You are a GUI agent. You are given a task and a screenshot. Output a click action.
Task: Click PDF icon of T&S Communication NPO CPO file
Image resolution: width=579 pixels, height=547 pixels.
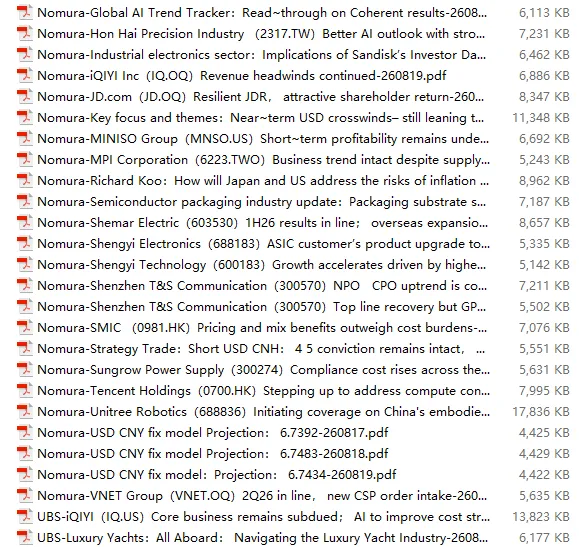click(25, 286)
